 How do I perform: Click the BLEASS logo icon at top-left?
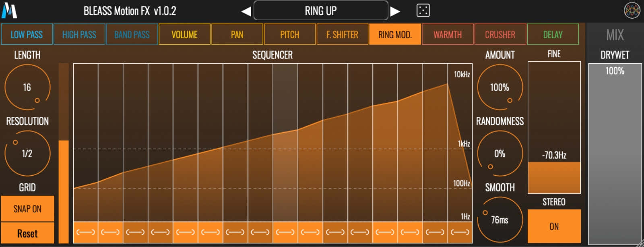(x=9, y=10)
